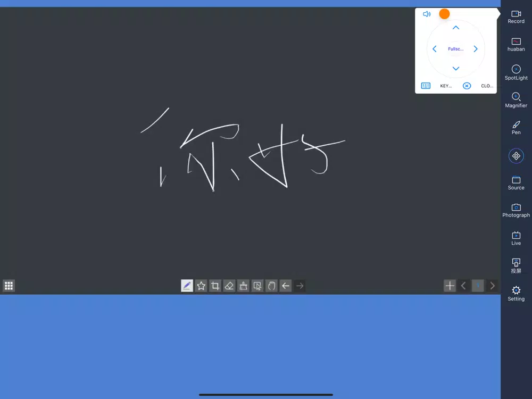
Task: Toggle the speaker volume icon
Action: (x=427, y=14)
